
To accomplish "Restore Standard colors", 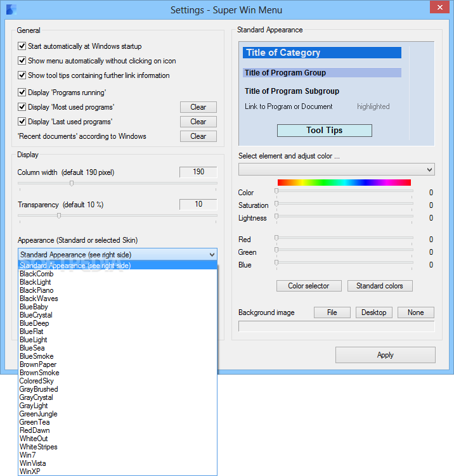I will click(380, 286).
